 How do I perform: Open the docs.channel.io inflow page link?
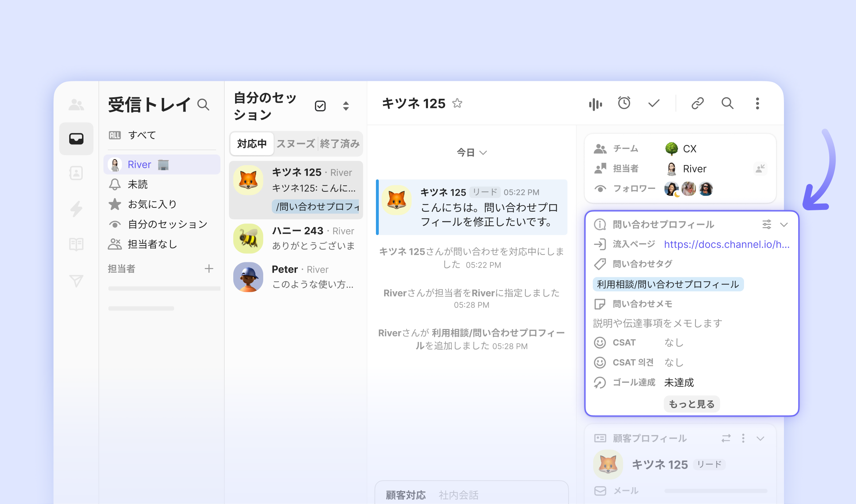click(x=726, y=244)
